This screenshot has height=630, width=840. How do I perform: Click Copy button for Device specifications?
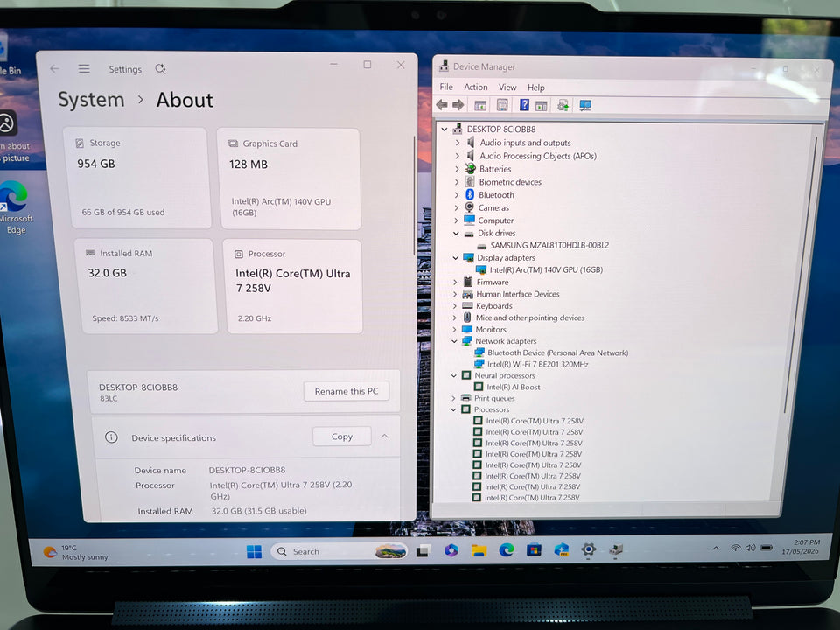342,436
